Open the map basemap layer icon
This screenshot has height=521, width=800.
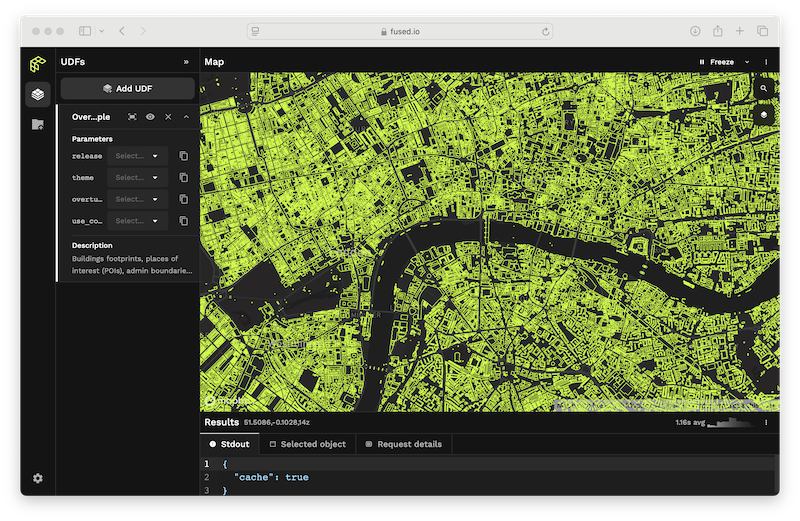click(764, 115)
